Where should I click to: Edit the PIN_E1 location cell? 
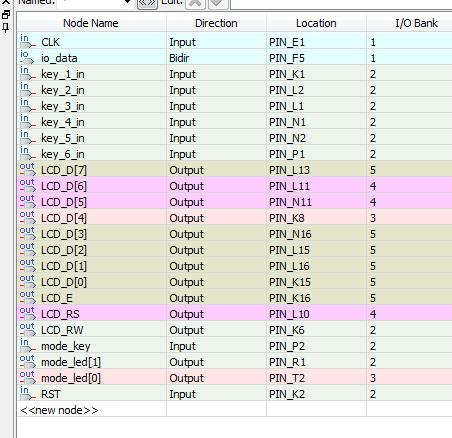316,42
